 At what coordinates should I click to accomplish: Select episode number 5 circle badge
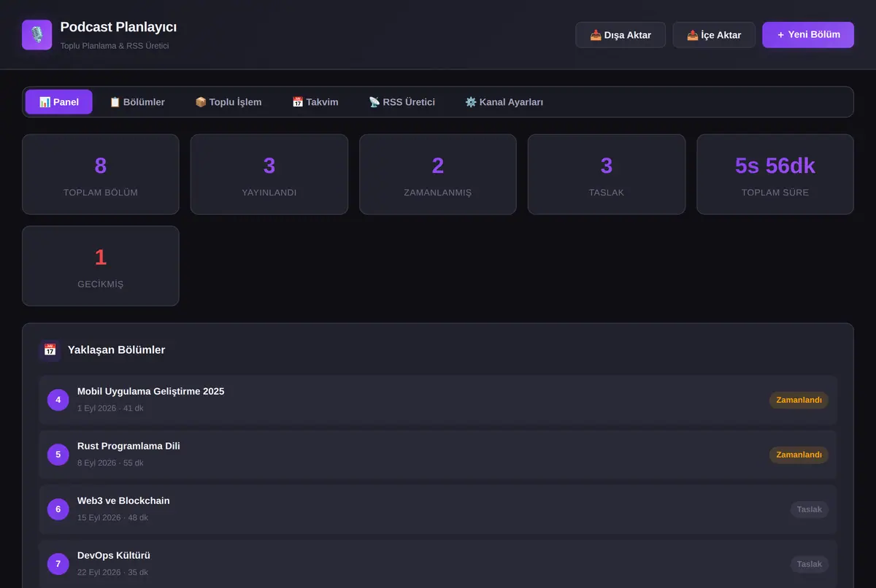point(58,454)
